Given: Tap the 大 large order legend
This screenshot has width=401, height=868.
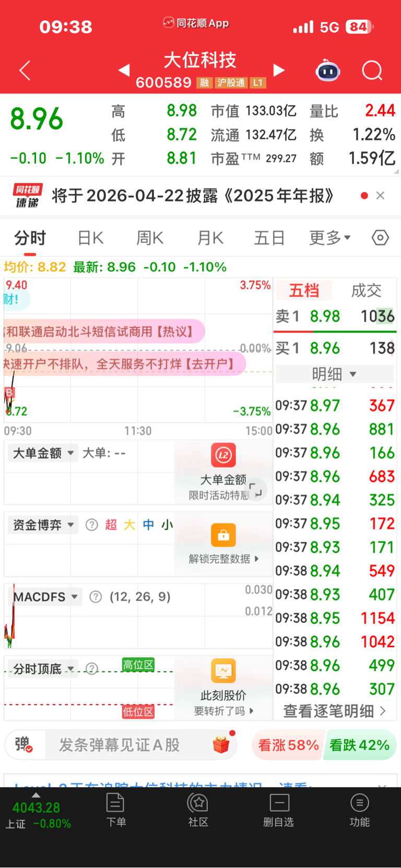Looking at the screenshot, I should [129, 525].
